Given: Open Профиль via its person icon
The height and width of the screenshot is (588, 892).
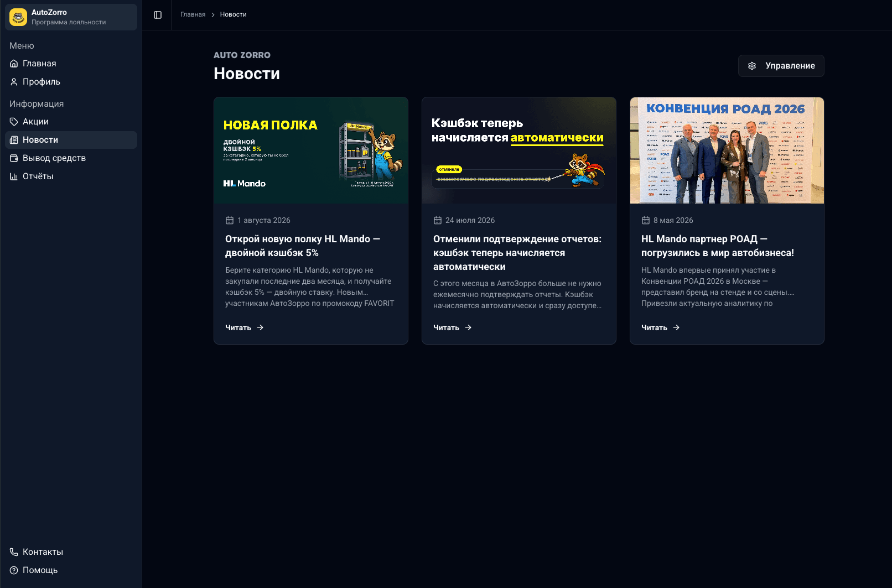Looking at the screenshot, I should (x=14, y=82).
